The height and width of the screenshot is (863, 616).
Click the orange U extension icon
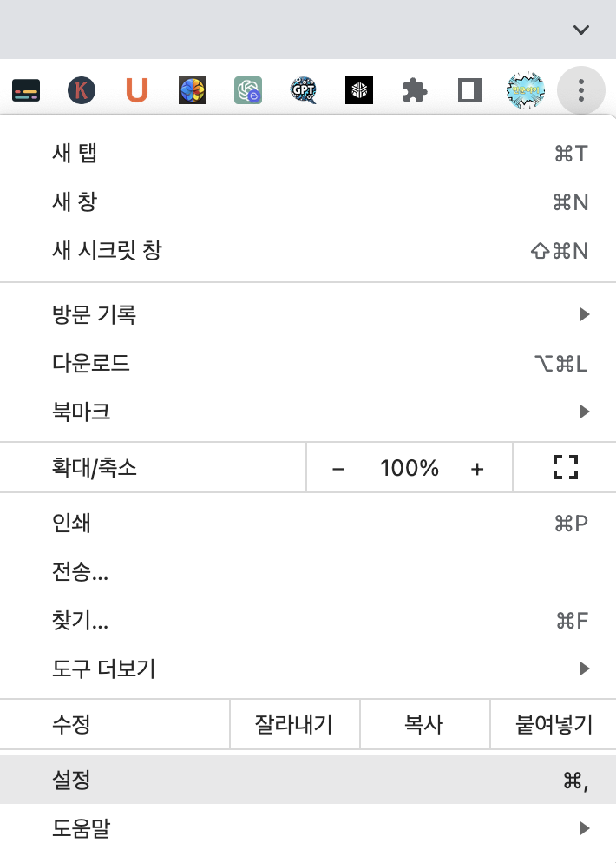[x=136, y=89]
